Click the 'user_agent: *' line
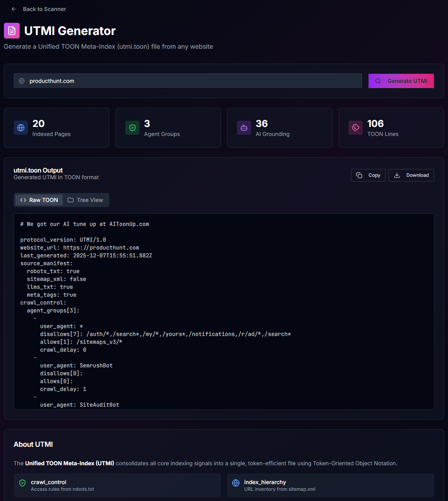448x501 pixels. 61,326
